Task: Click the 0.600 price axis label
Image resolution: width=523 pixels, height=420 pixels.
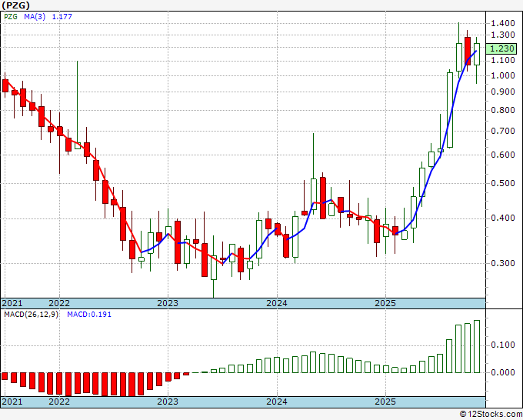Action: pos(503,155)
